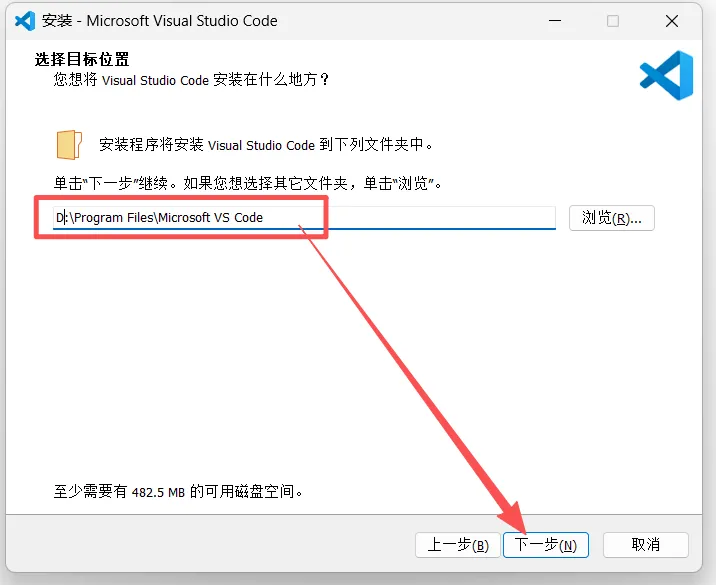716x585 pixels.
Task: Click the text 至少需要有 482.5 MB 的可用磁盘空间
Action: click(178, 492)
